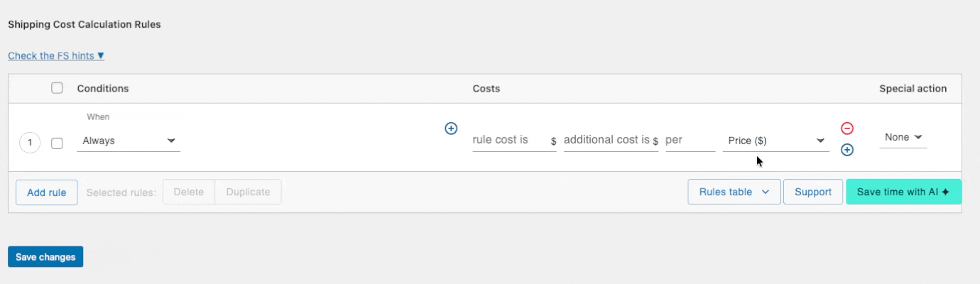The image size is (980, 284).
Task: Open the 'Price ($)' per-unit dropdown
Action: click(x=775, y=141)
